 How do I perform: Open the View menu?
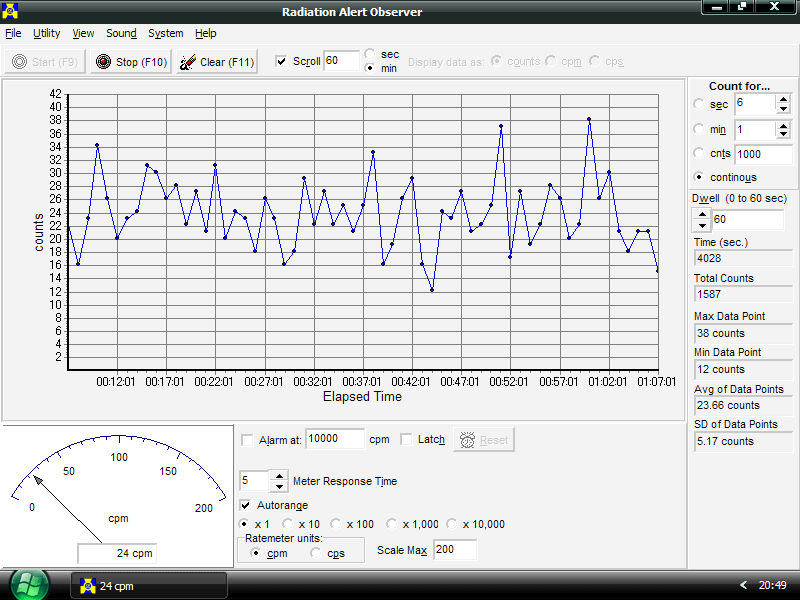[x=83, y=33]
